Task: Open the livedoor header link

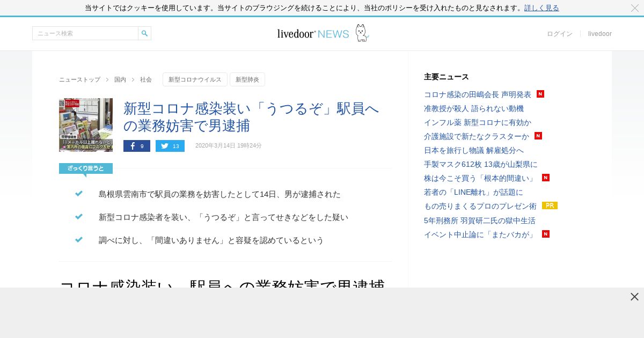Action: pos(600,34)
